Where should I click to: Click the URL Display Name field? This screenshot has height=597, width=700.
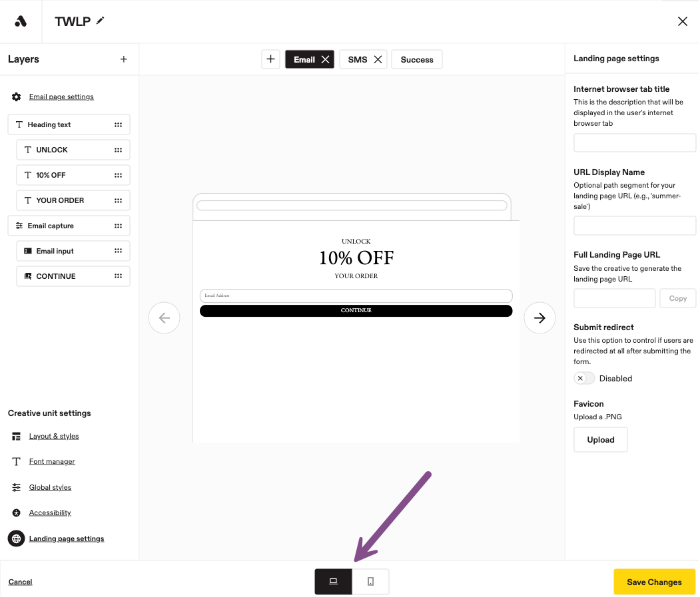click(634, 226)
